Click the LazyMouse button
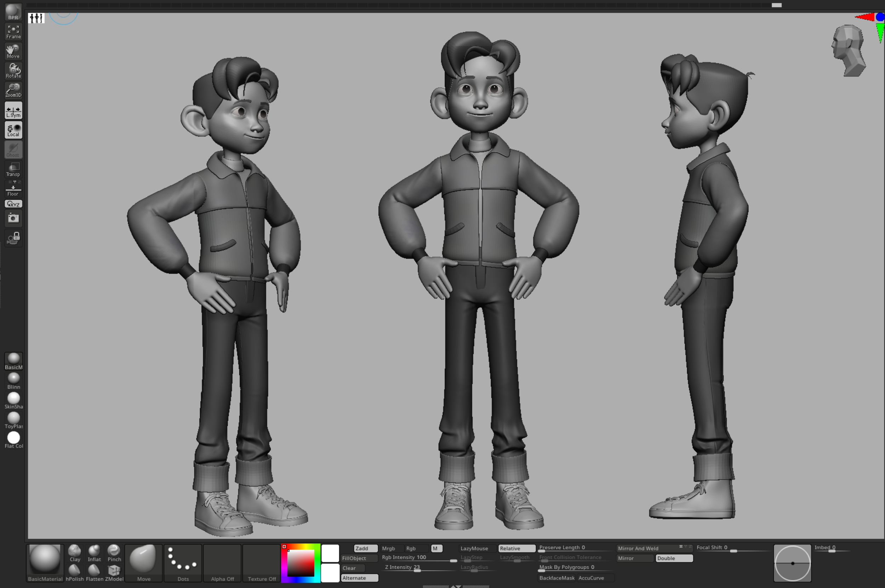 [477, 548]
